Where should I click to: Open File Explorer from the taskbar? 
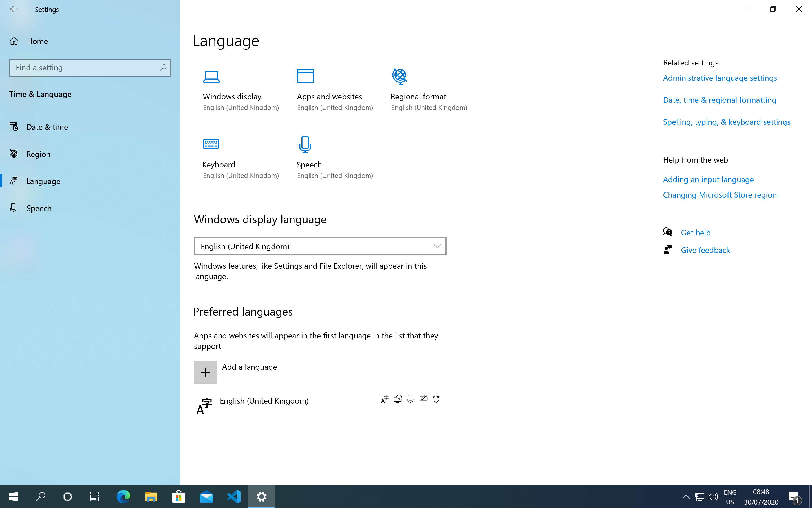tap(151, 497)
